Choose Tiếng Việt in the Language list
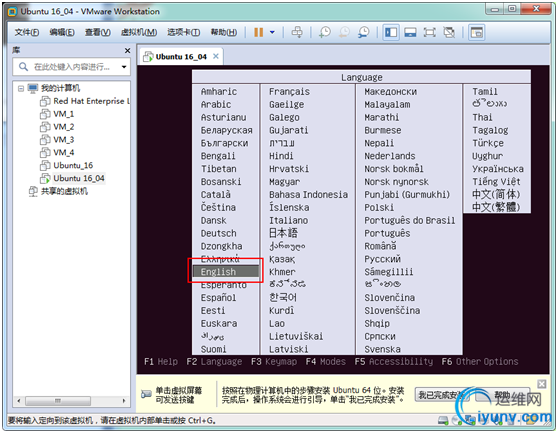The image size is (558, 433). [496, 182]
